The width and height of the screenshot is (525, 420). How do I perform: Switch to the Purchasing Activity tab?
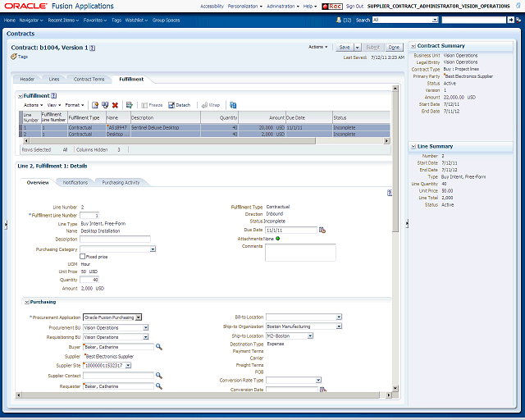(121, 183)
